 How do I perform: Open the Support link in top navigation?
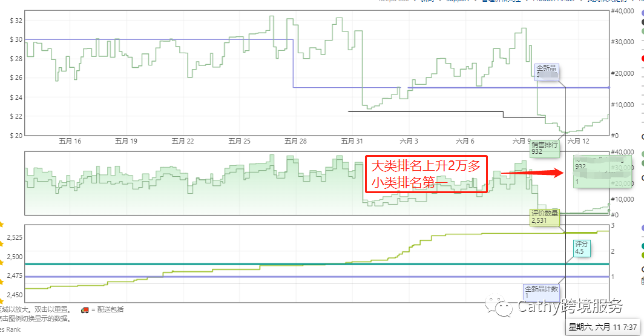click(457, 2)
